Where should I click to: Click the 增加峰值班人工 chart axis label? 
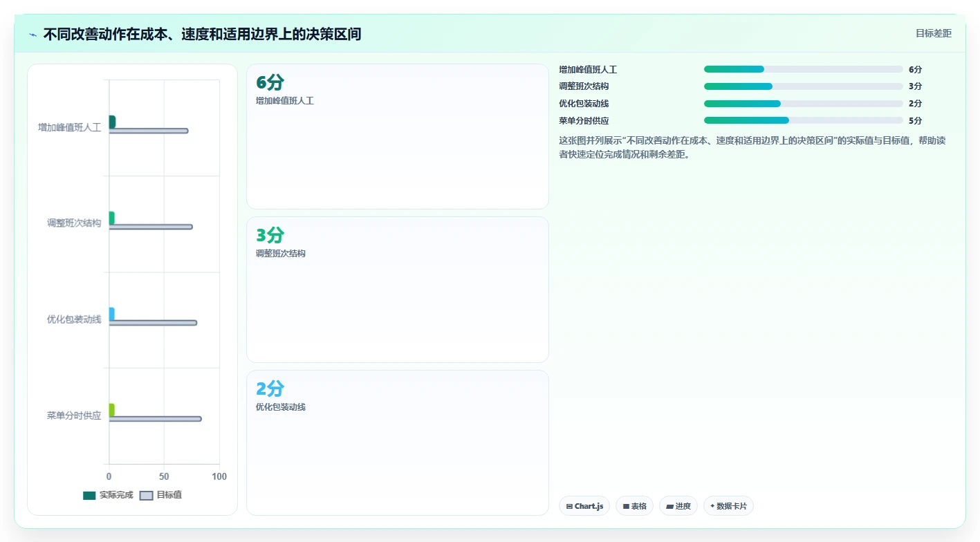click(x=70, y=127)
